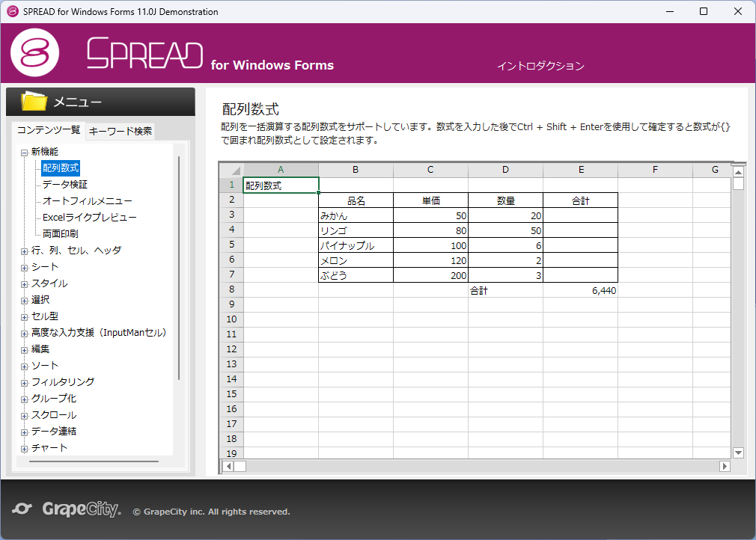Select the 単価 header cell
The image size is (756, 540).
(x=430, y=200)
